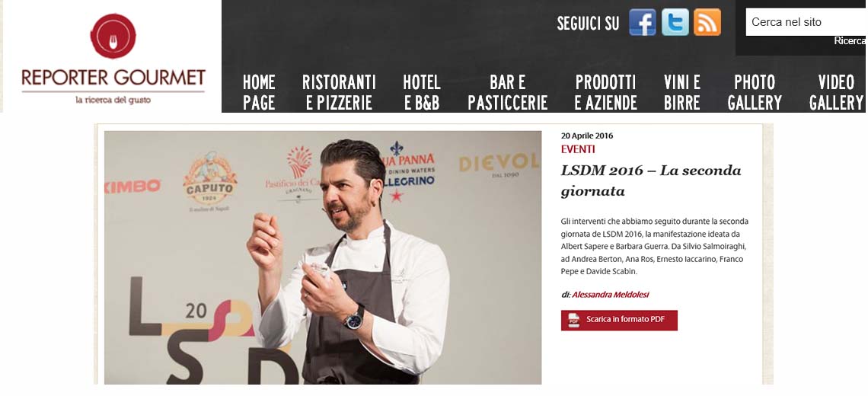Open the Vini e Birre menu
Image resolution: width=868 pixels, height=396 pixels.
click(x=682, y=92)
